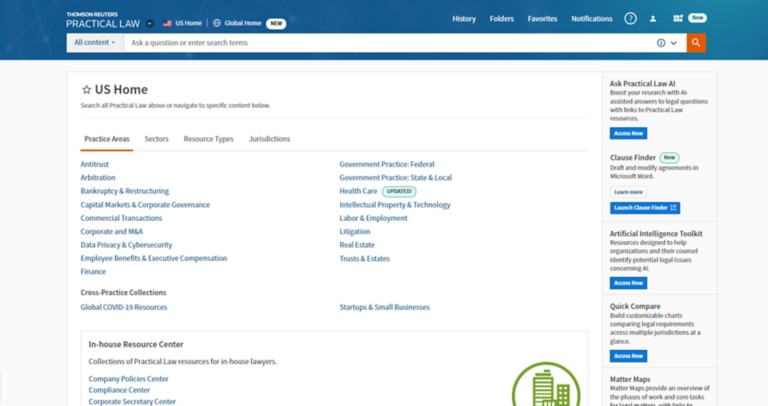Open Favorites in top navigation

pyautogui.click(x=542, y=19)
